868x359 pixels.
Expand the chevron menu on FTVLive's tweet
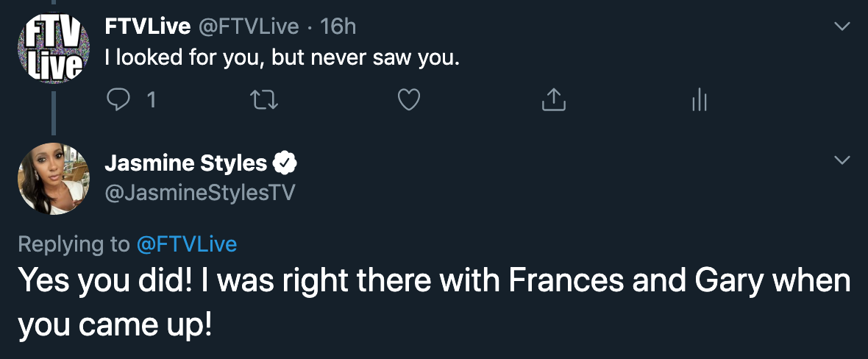pos(842,26)
